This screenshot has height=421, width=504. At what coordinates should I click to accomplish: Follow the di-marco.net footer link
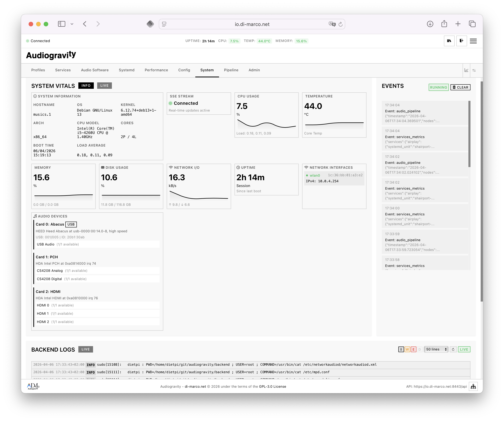(x=195, y=386)
